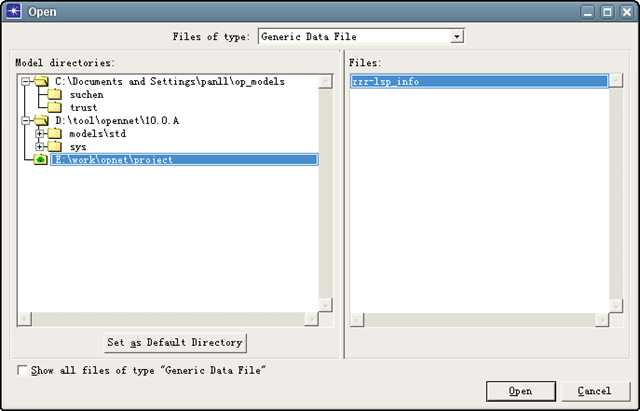Click the op_models folder icon
Image resolution: width=640 pixels, height=411 pixels.
pyautogui.click(x=41, y=81)
